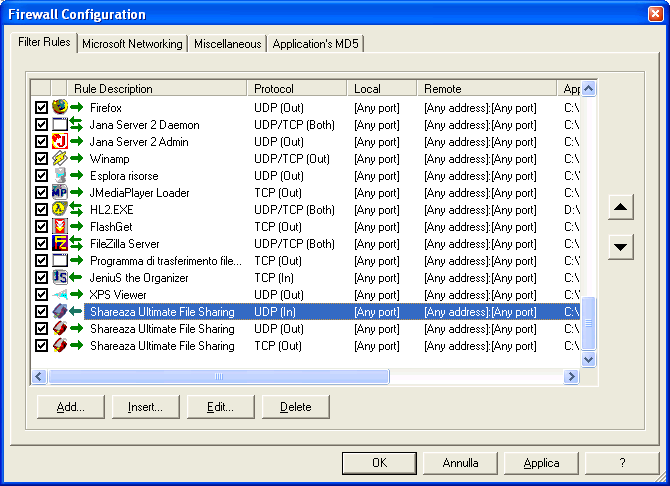Click the outbound arrow next to Winamp
This screenshot has width=670, height=486.
76,158
